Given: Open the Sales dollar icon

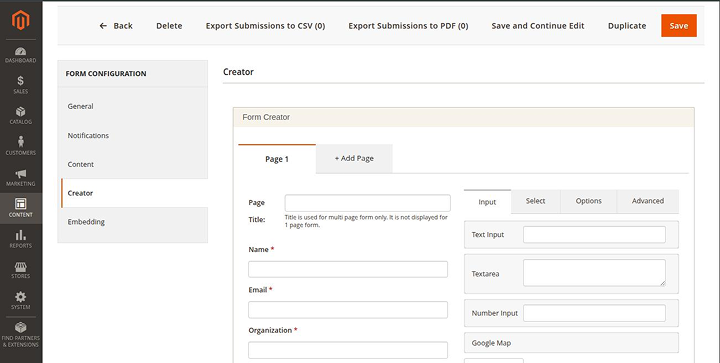Looking at the screenshot, I should tap(21, 81).
